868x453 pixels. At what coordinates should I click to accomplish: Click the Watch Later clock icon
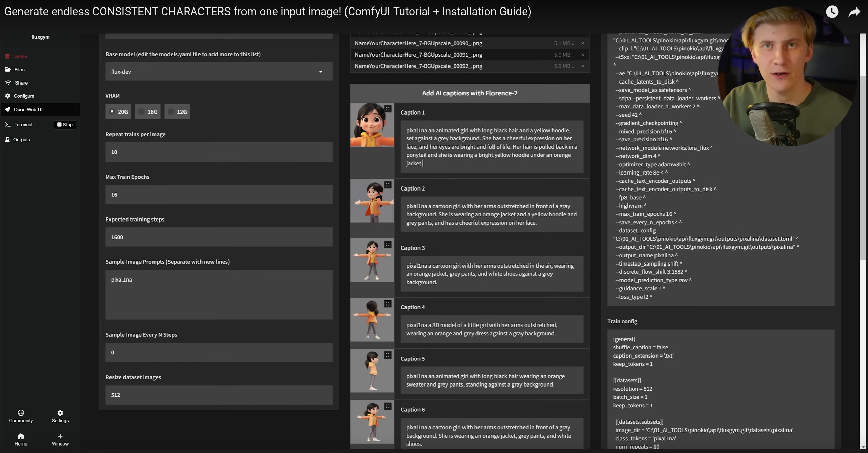tap(832, 12)
